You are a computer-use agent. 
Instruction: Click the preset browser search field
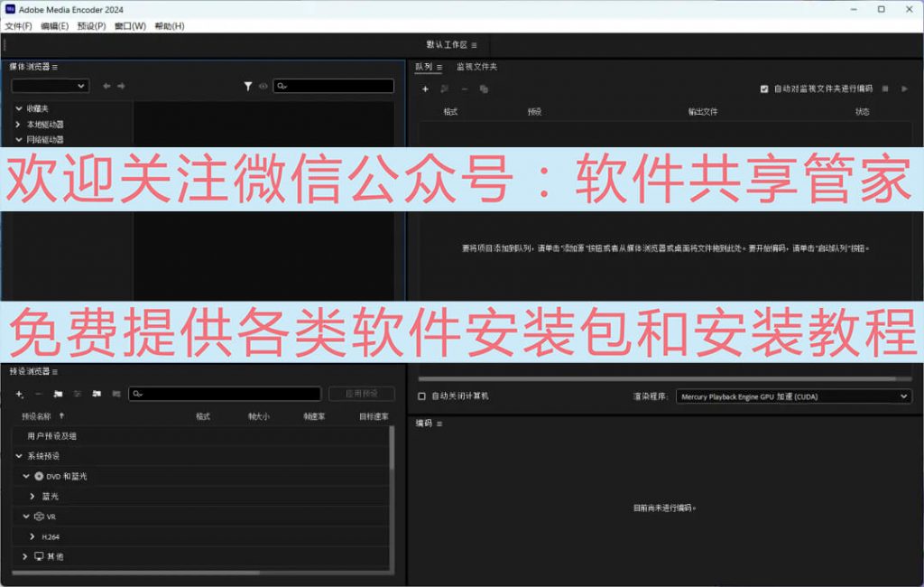(x=225, y=394)
